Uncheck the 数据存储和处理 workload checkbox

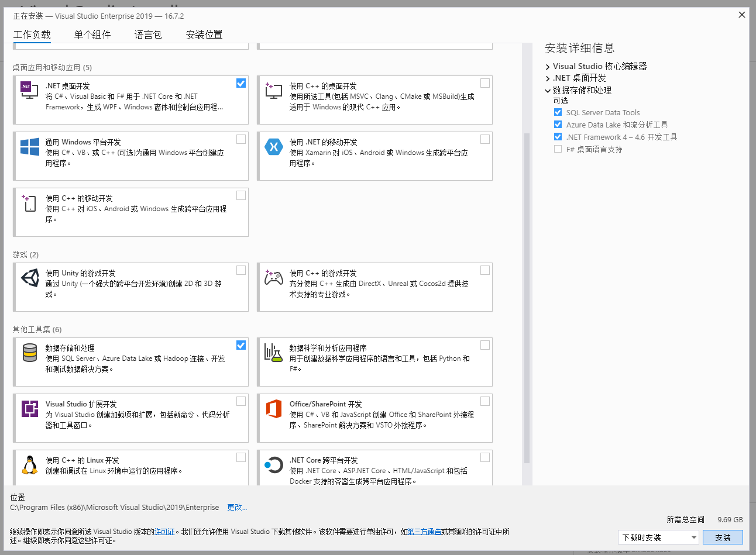tap(241, 345)
